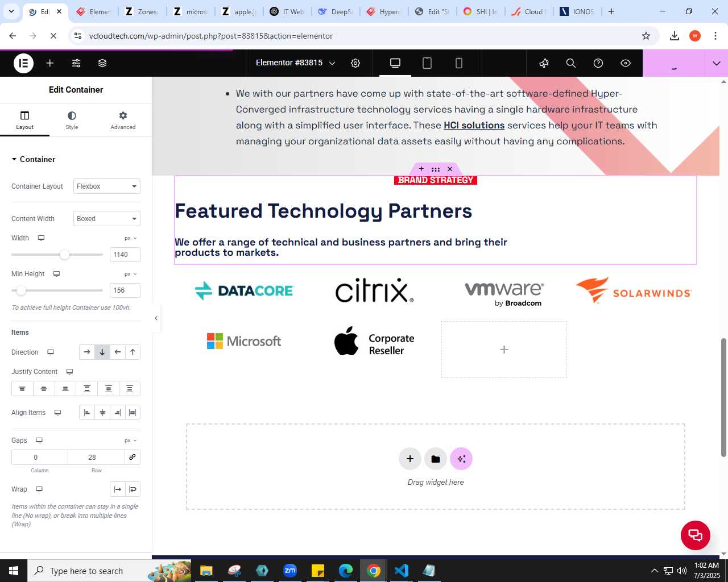Viewport: 728px width, 582px height.
Task: Open template library folder button
Action: pyautogui.click(x=436, y=459)
